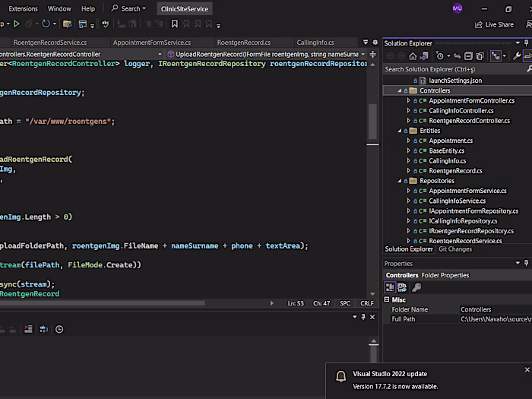532x399 pixels.
Task: Click the Live Share icon
Action: click(x=480, y=24)
